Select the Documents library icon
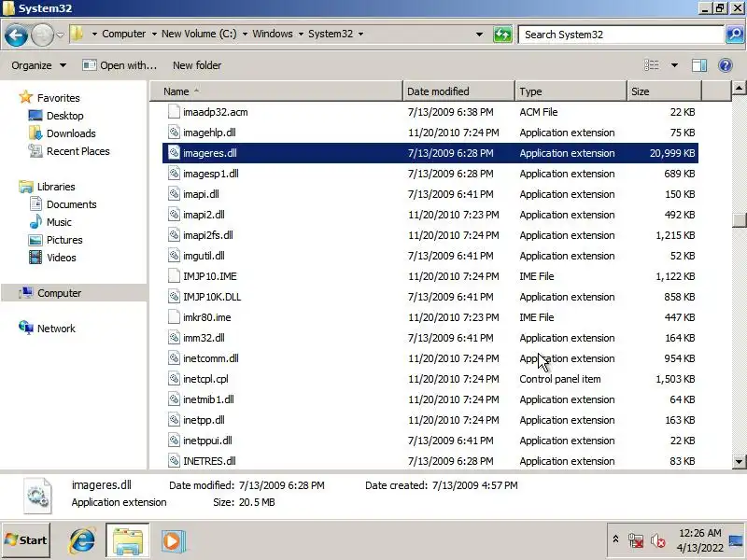 [x=35, y=204]
